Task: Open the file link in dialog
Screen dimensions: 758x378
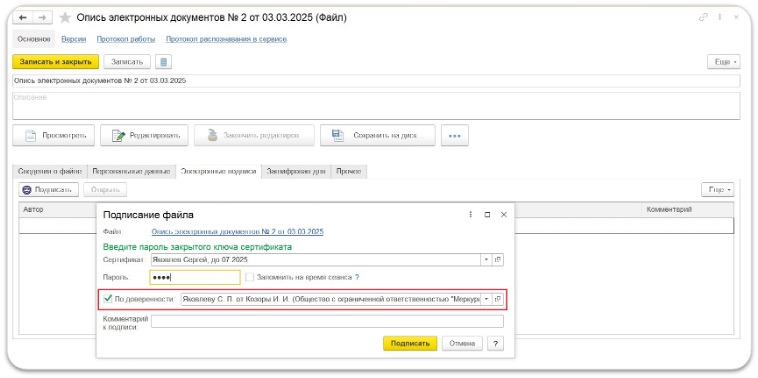Action: [x=237, y=232]
